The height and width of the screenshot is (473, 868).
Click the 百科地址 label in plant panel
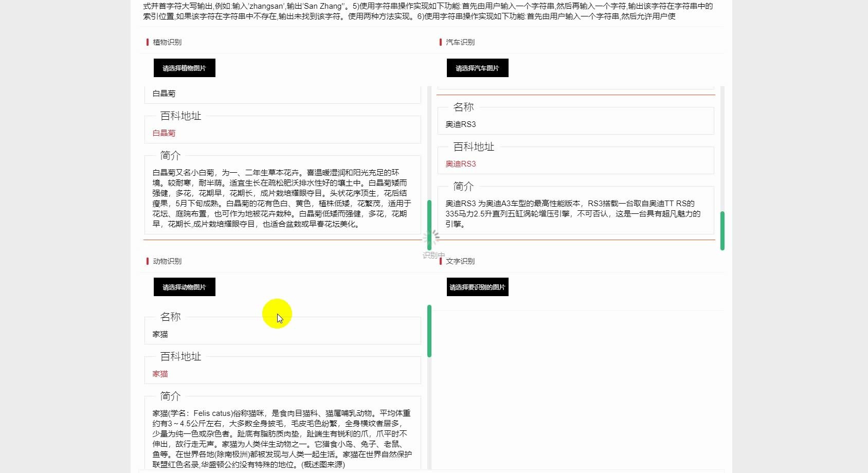(180, 116)
